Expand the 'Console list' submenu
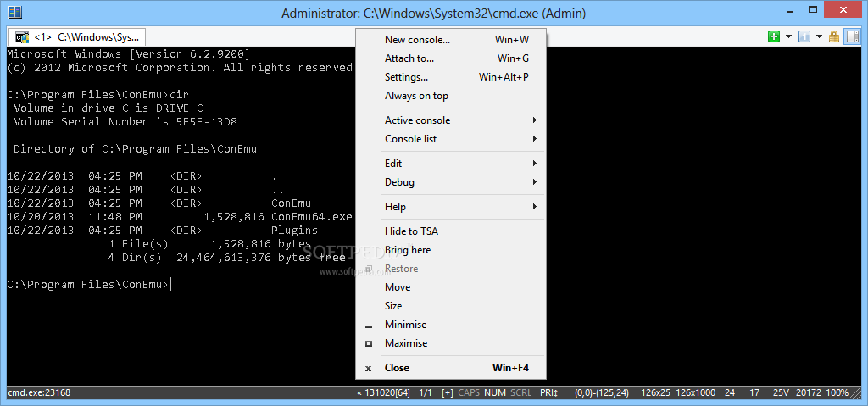 [451, 139]
